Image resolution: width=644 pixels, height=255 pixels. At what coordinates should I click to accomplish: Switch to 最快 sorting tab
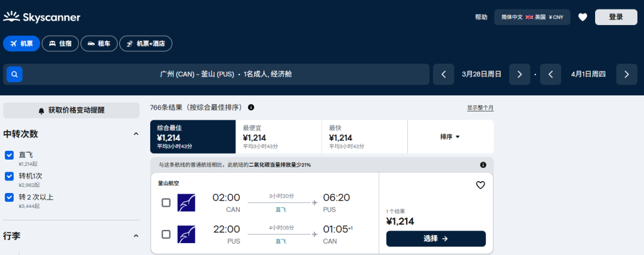click(x=364, y=137)
